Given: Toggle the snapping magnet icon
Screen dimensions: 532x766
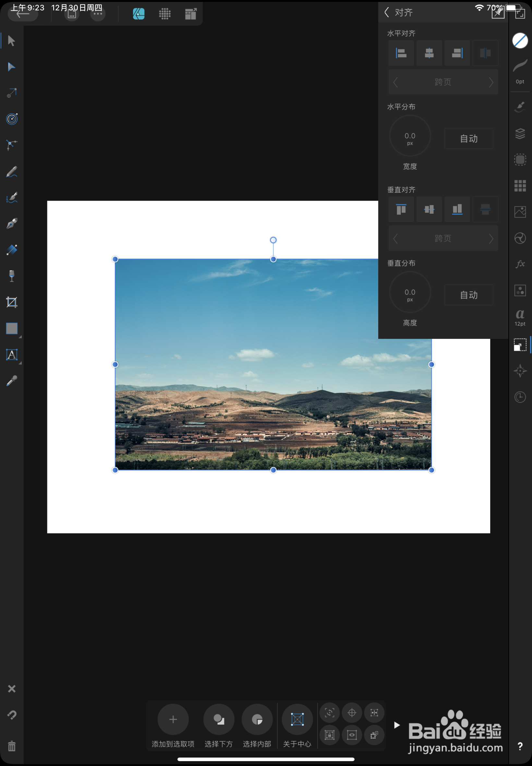Looking at the screenshot, I should (x=12, y=715).
